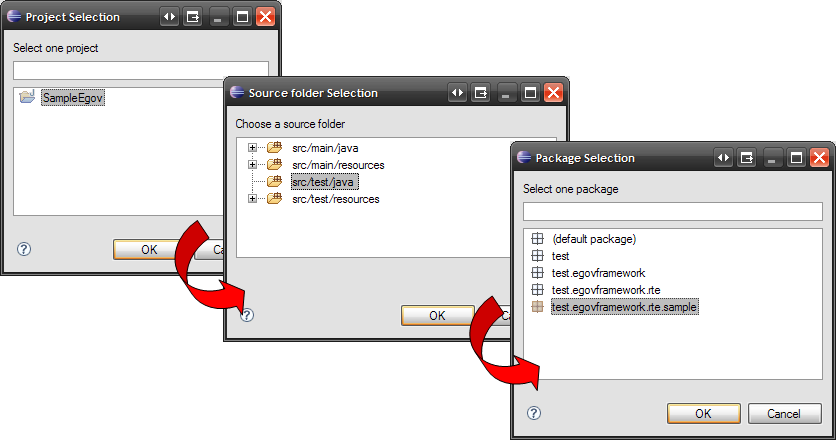Image resolution: width=836 pixels, height=440 pixels.
Task: Expand the src/test/resources tree node
Action: coord(253,199)
